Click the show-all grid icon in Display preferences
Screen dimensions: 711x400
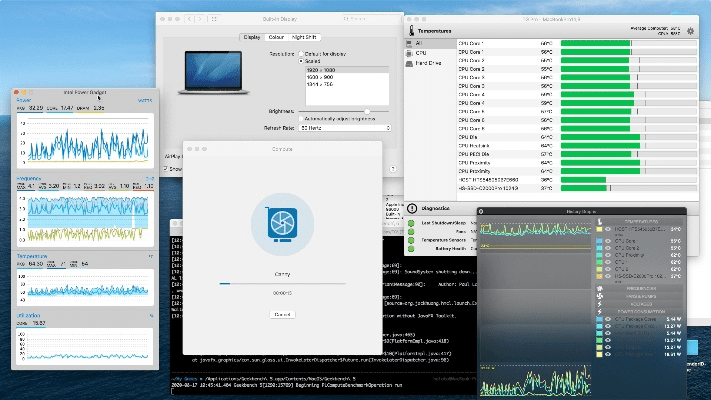(216, 18)
